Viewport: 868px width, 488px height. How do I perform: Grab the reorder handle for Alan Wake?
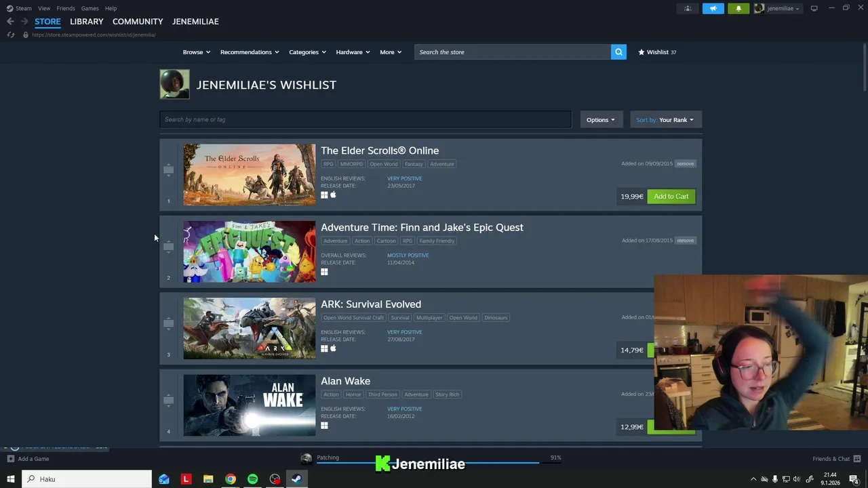click(168, 400)
